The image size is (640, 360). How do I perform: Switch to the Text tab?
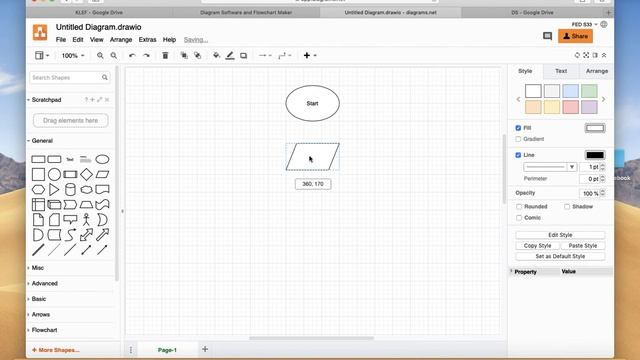(561, 71)
